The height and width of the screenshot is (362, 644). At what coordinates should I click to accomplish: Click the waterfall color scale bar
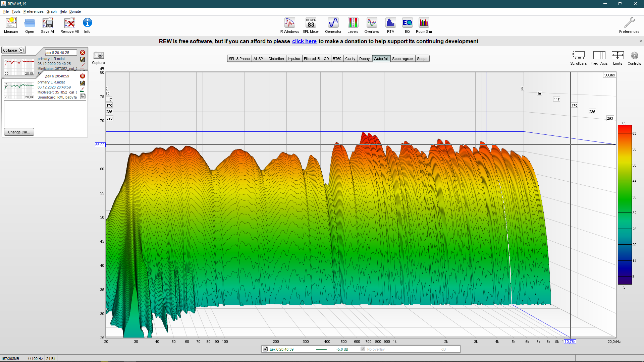[x=625, y=204]
